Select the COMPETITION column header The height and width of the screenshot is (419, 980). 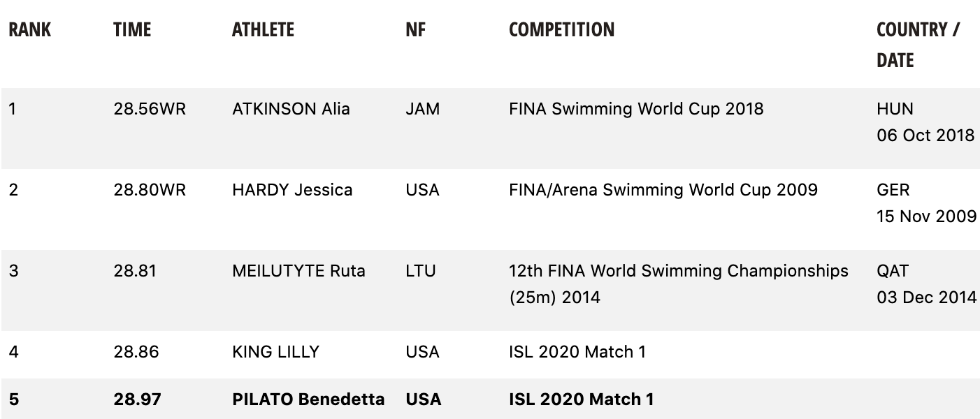coord(562,29)
